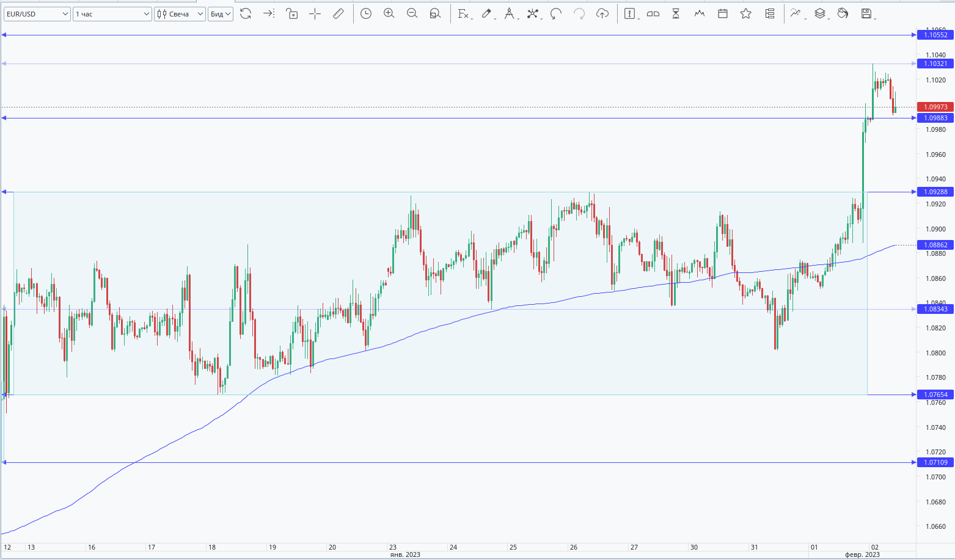The height and width of the screenshot is (560, 955).
Task: Click the dotted trend-lines toolbar icon
Action: click(796, 13)
